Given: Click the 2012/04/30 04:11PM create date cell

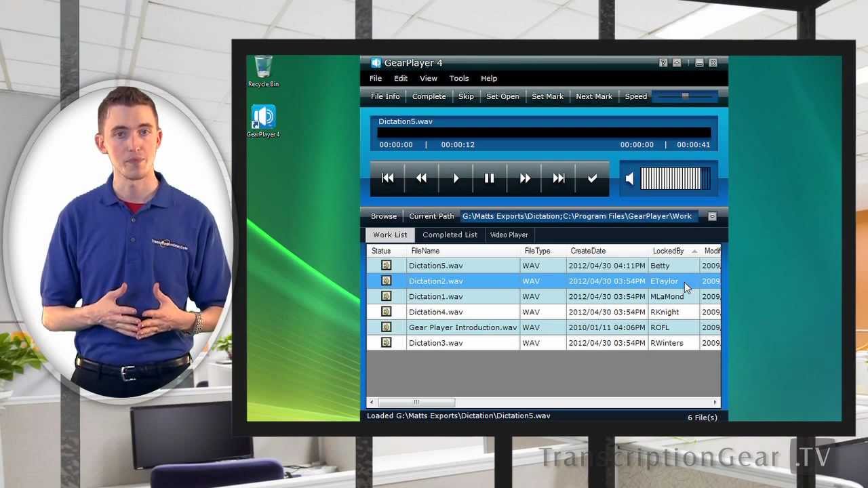Looking at the screenshot, I should point(606,266).
